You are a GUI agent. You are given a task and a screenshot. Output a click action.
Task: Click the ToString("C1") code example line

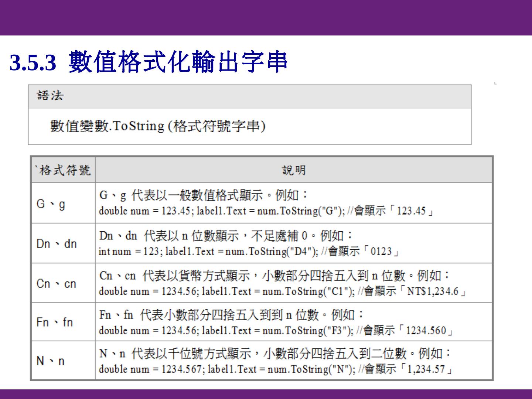click(282, 291)
